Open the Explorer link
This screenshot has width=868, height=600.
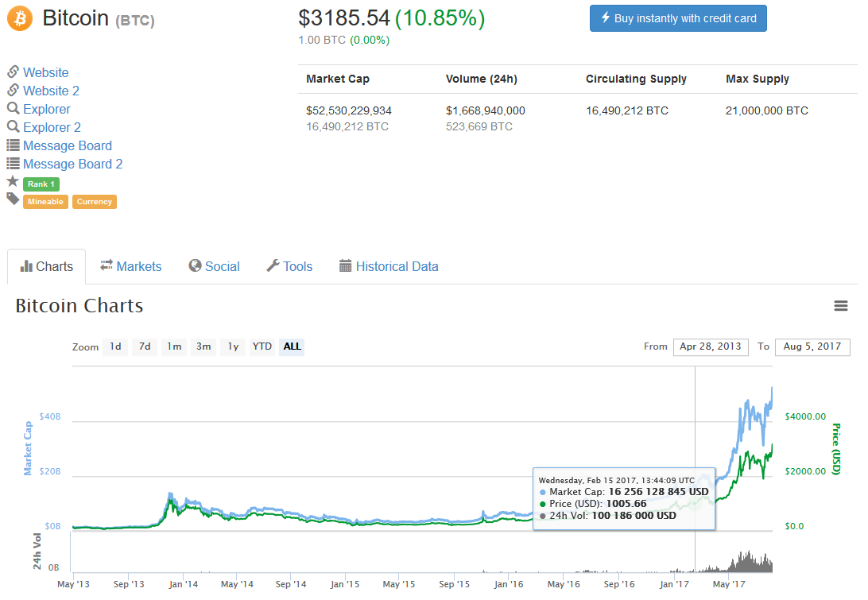click(46, 109)
